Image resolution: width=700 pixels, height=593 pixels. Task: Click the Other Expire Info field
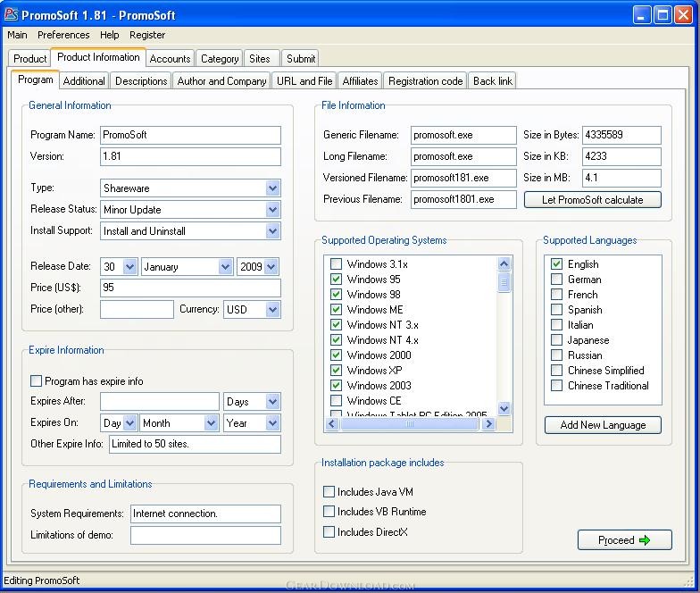pos(195,444)
